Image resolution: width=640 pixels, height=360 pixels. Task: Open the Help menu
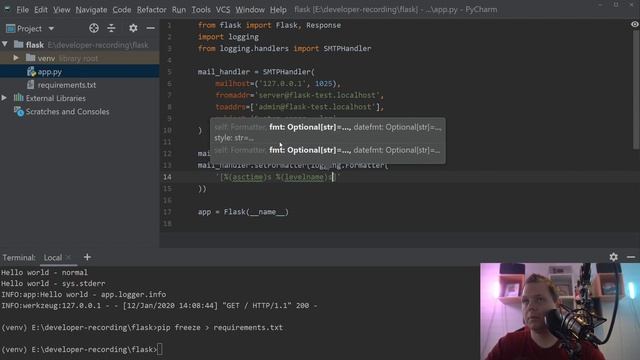[x=278, y=9]
